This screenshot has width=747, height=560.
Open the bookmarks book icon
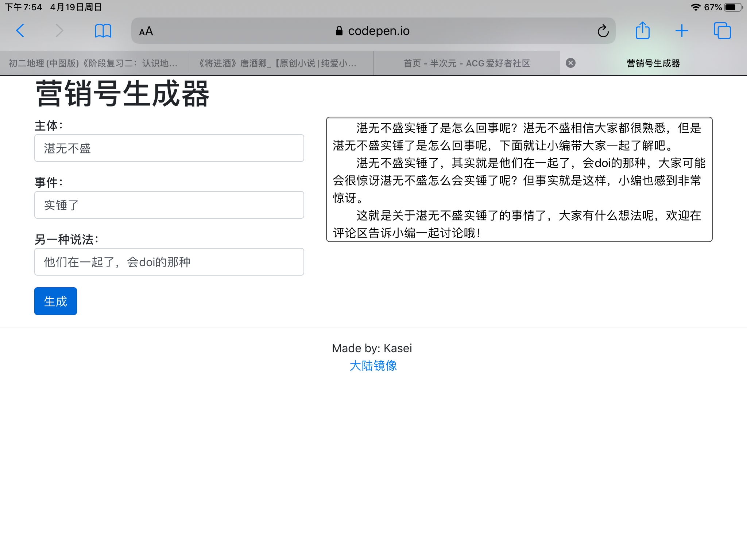[103, 31]
